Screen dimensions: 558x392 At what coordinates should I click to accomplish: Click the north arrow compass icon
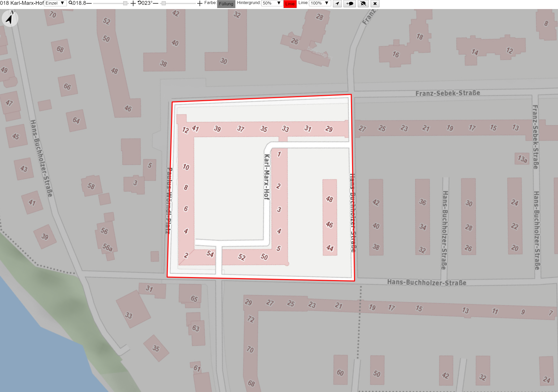(x=10, y=18)
